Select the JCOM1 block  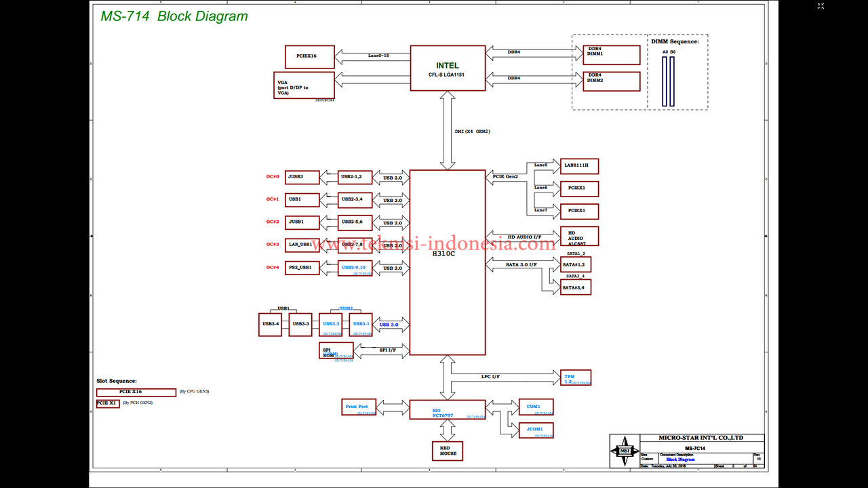[x=536, y=430]
